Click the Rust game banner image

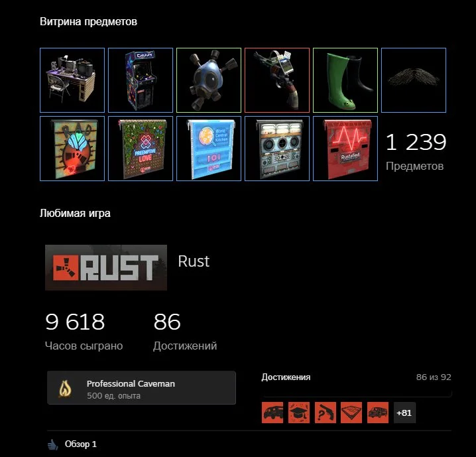pyautogui.click(x=106, y=267)
